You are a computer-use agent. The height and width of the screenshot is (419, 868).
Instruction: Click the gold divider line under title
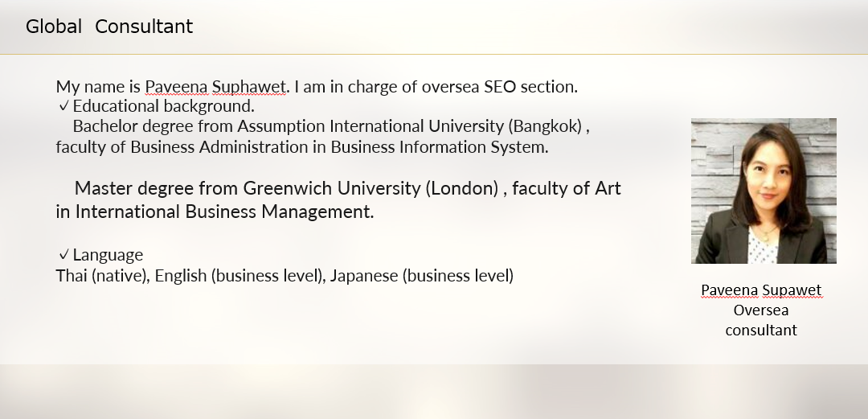click(x=434, y=55)
